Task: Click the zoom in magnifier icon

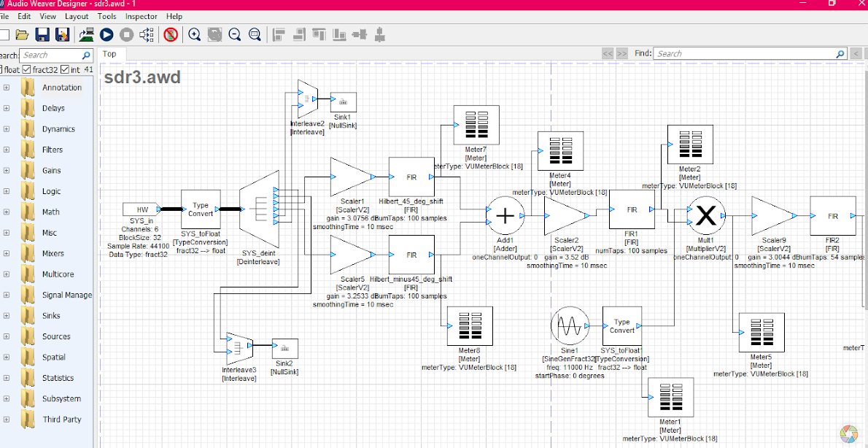Action: point(194,34)
